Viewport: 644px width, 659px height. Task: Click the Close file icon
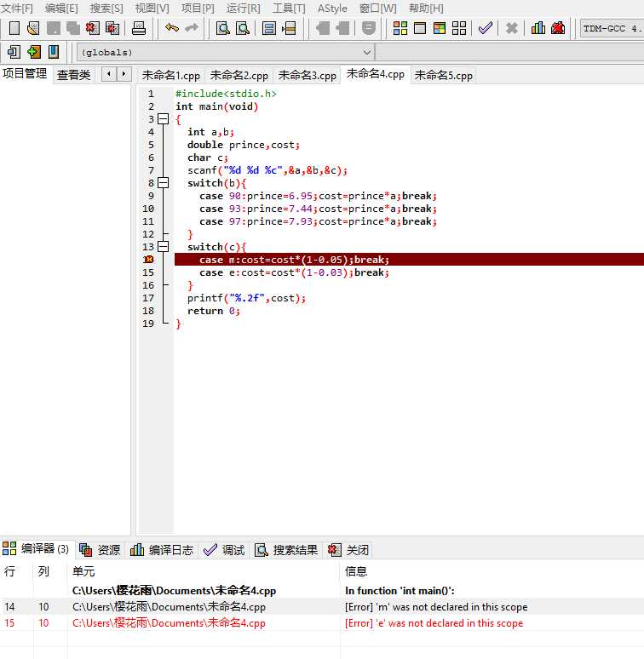point(93,28)
